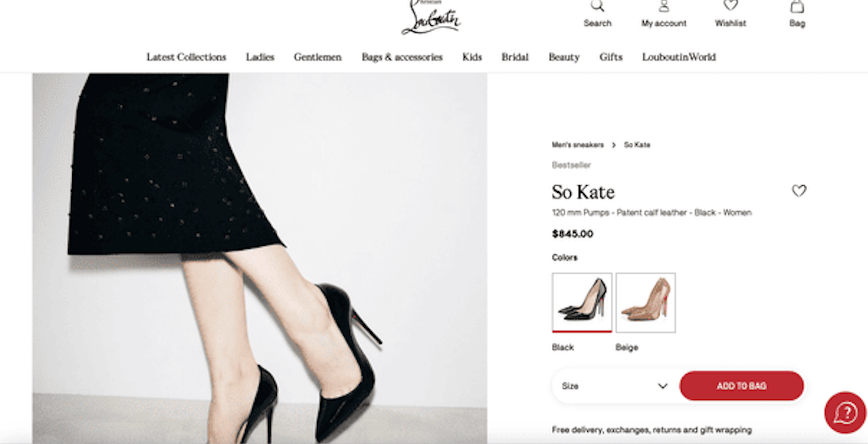Select the Black color swatch
The image size is (868, 444).
click(582, 302)
